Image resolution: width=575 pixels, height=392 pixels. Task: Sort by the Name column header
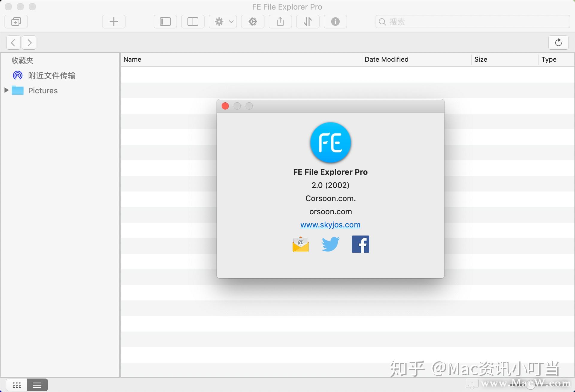point(241,59)
